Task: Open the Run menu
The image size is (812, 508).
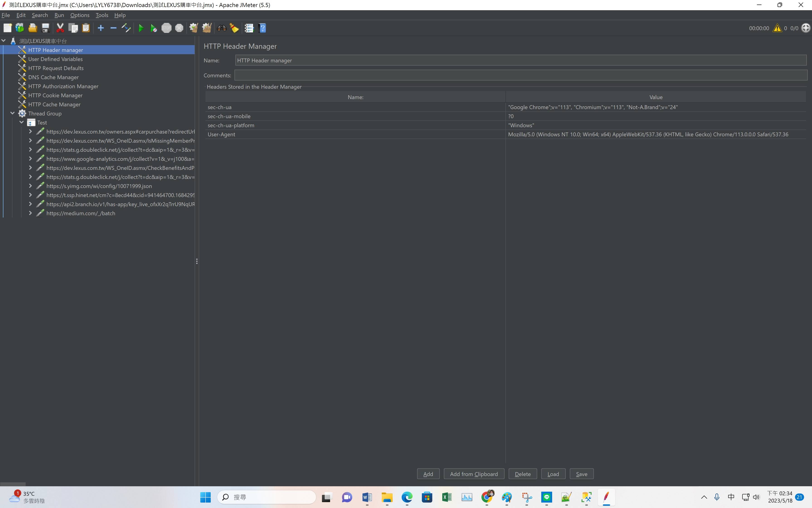Action: pyautogui.click(x=59, y=15)
